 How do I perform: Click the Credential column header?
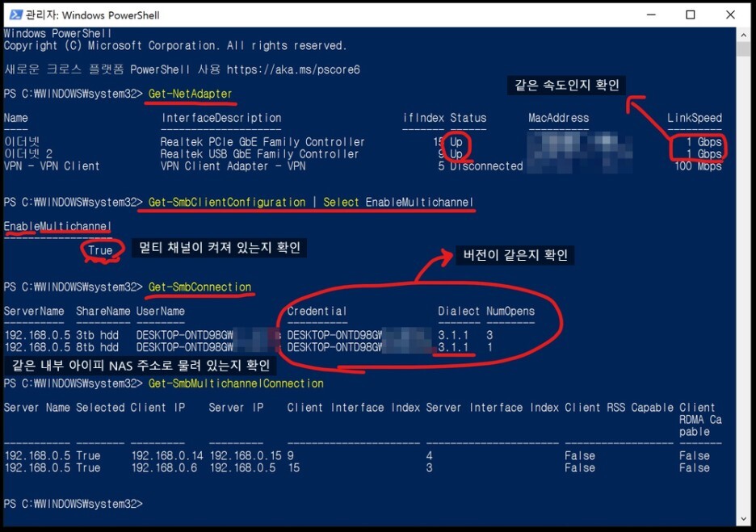pyautogui.click(x=317, y=312)
